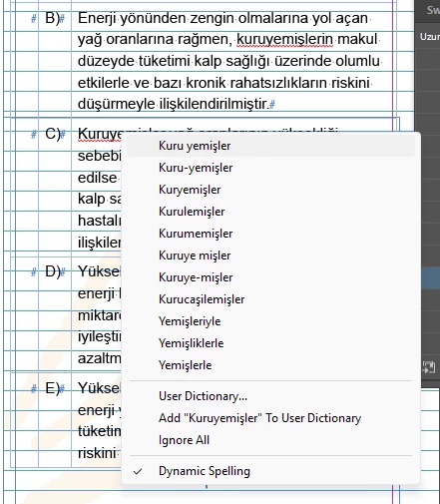Select suggestion "Kurumemişler"
The image size is (440, 504).
pos(270,234)
